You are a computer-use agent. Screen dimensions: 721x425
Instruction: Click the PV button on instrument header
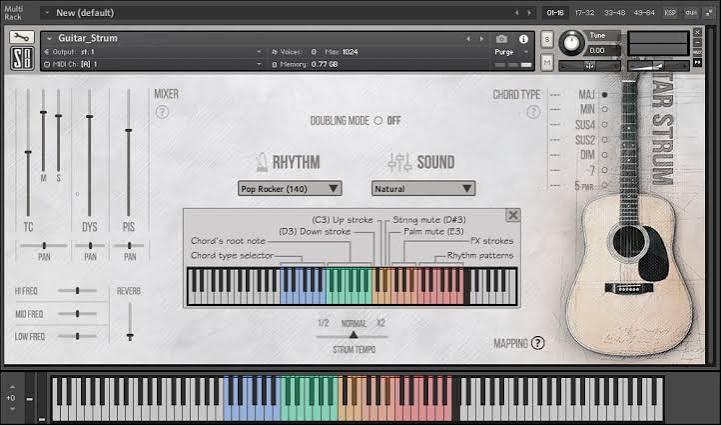click(698, 62)
